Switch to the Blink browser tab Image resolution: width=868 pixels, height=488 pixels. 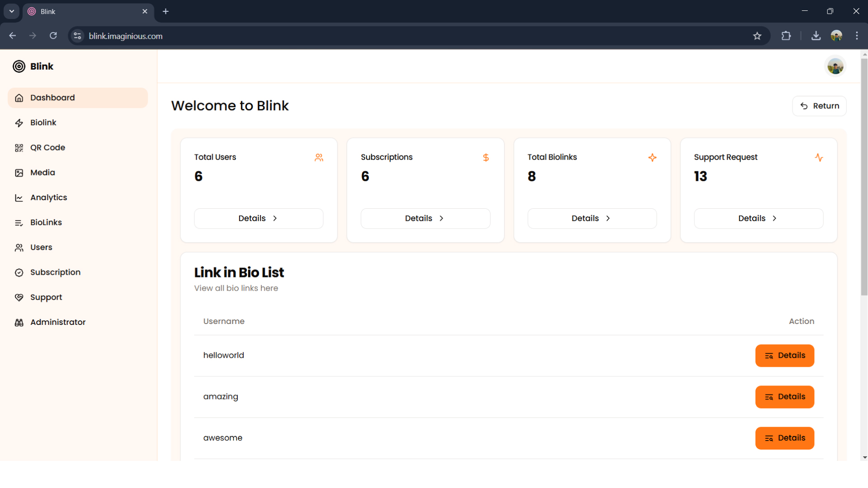pos(81,11)
